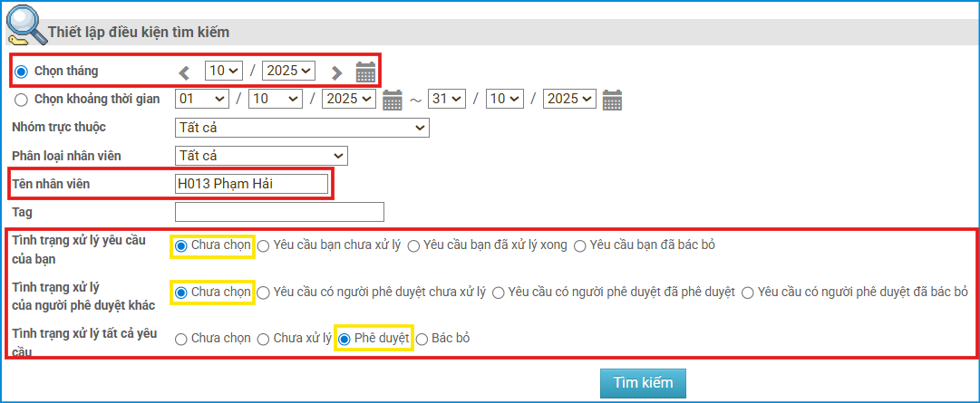Image resolution: width=980 pixels, height=403 pixels.
Task: Expand the Nhóm trực thuộc dropdown
Action: click(301, 128)
